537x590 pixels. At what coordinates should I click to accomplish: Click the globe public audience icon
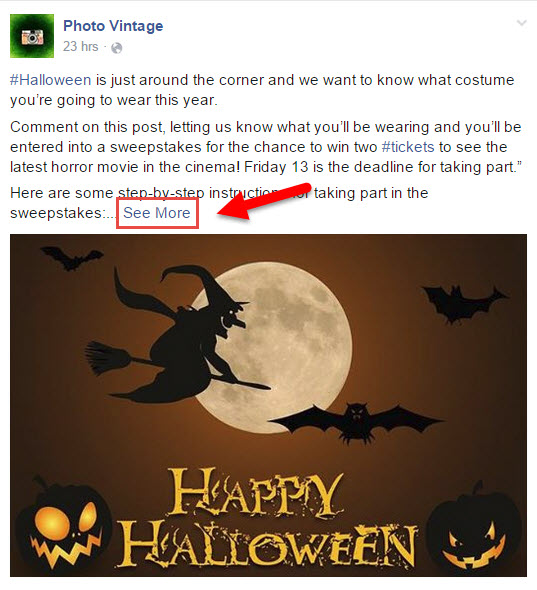[117, 48]
